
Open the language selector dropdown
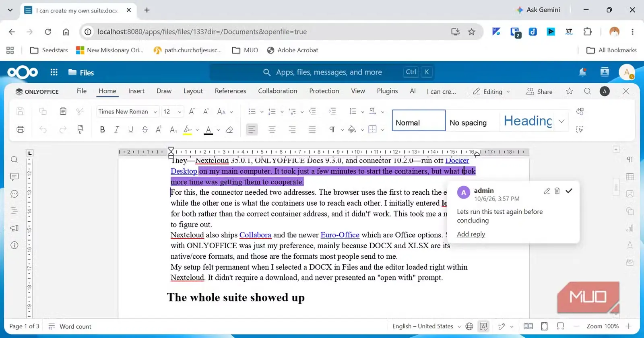coord(427,326)
